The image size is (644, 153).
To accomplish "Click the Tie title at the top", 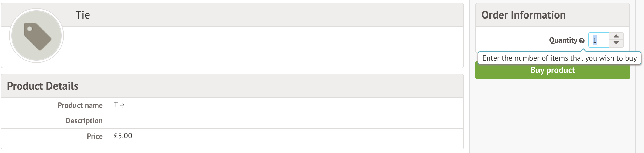I will (82, 15).
